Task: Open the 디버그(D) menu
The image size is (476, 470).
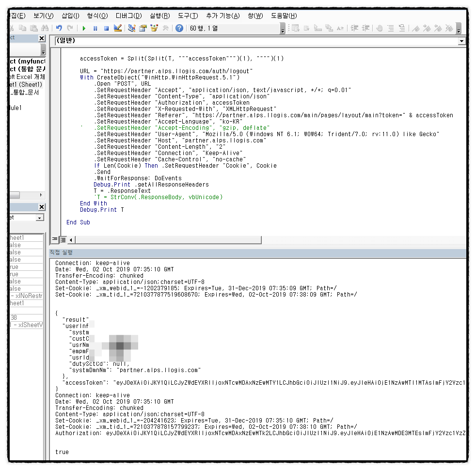Action: (x=128, y=16)
